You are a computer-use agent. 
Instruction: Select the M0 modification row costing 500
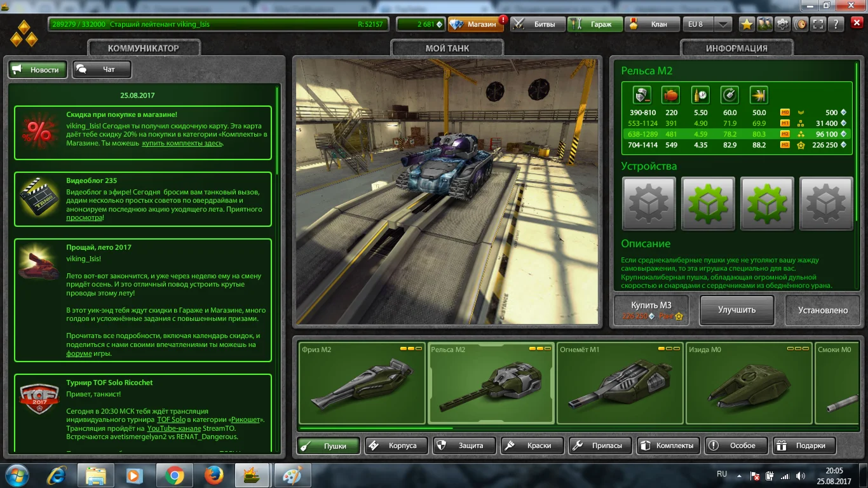pyautogui.click(x=737, y=112)
